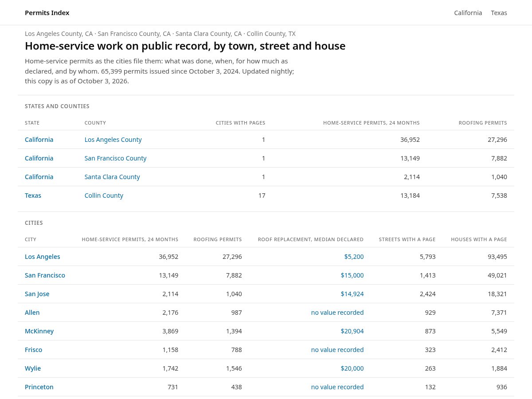The width and height of the screenshot is (532, 399).
Task: Open the McKinney city page
Action: point(39,331)
